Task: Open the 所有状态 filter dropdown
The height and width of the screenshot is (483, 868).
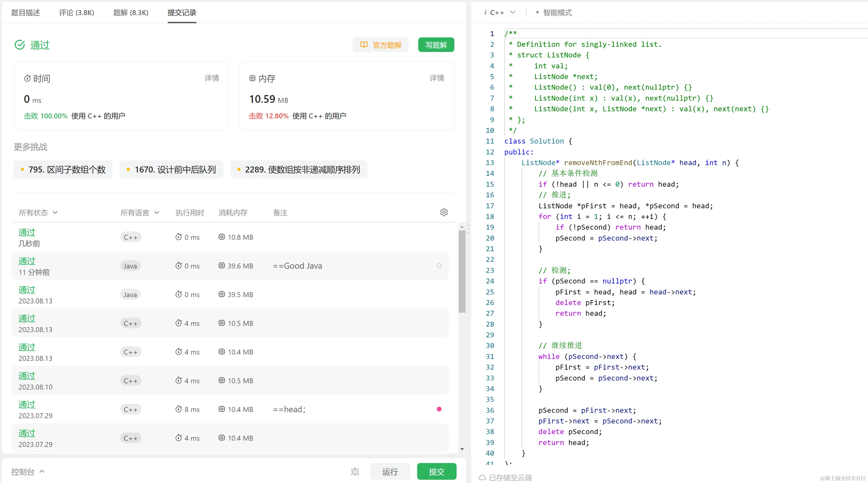Action: pyautogui.click(x=38, y=212)
